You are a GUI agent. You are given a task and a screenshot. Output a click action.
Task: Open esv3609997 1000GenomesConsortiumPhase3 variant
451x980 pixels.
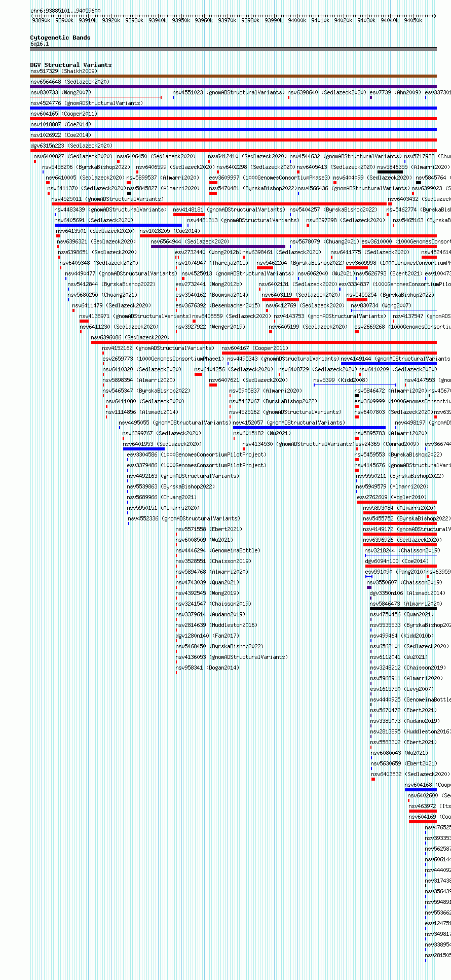coord(270,178)
